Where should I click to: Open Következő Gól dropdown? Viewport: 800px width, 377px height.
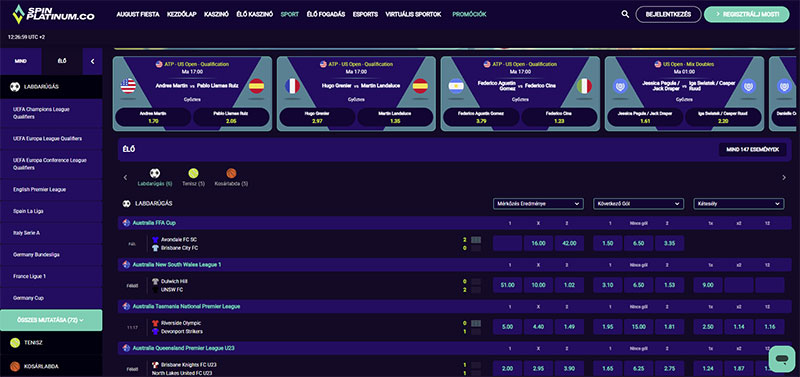pos(638,204)
